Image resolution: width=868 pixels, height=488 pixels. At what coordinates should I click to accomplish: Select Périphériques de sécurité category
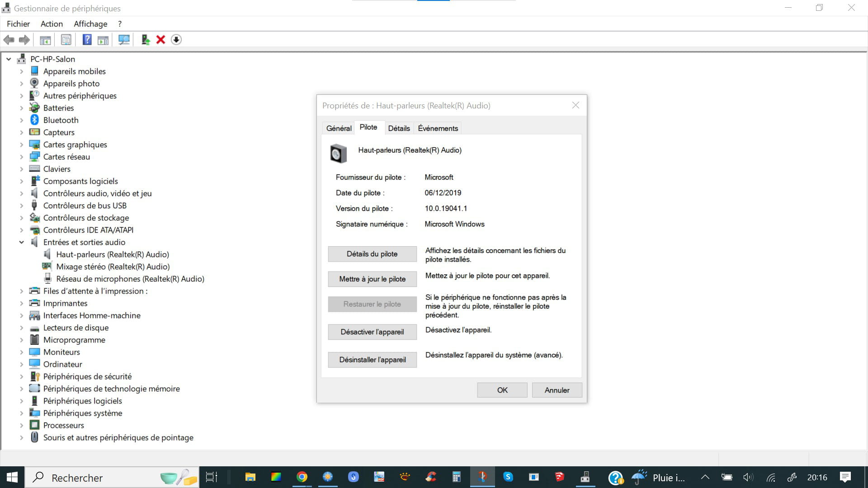pos(87,376)
